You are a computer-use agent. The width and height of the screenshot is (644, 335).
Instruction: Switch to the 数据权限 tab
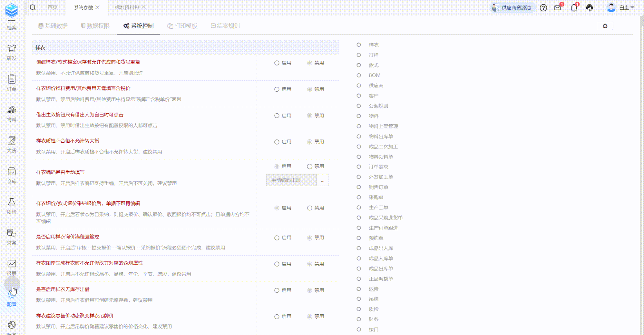coord(95,26)
